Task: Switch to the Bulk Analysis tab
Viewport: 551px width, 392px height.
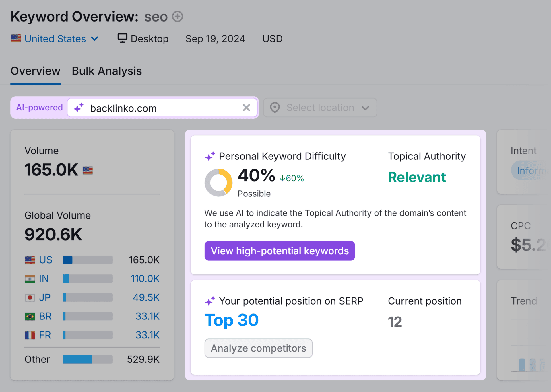Action: click(x=106, y=71)
